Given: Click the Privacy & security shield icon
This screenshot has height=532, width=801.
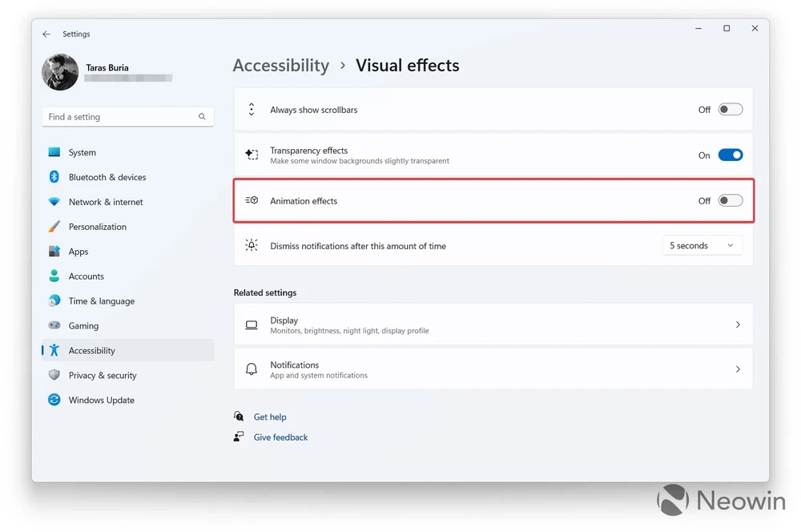Looking at the screenshot, I should coord(54,375).
